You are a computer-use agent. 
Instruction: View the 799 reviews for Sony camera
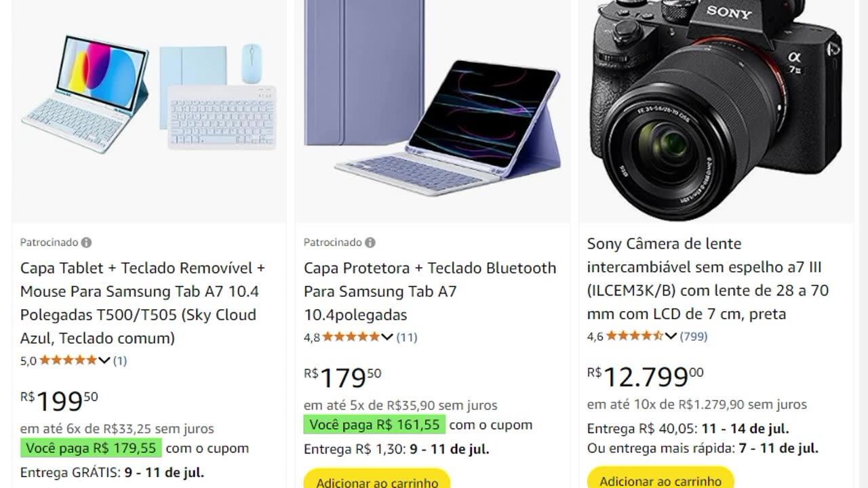(x=694, y=336)
